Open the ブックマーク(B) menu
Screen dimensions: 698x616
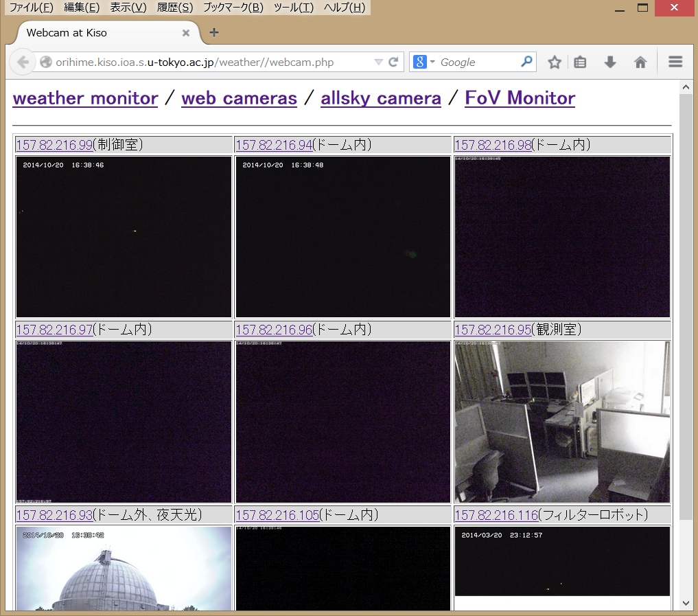coord(233,8)
